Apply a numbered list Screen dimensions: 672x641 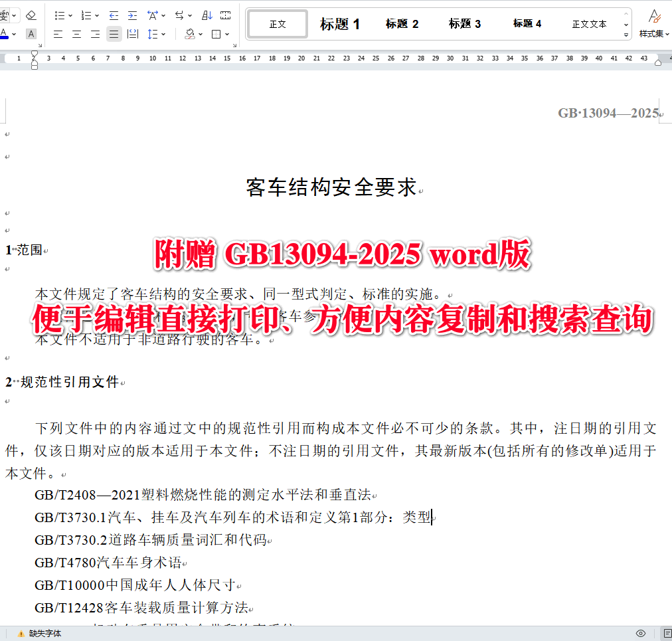(86, 15)
